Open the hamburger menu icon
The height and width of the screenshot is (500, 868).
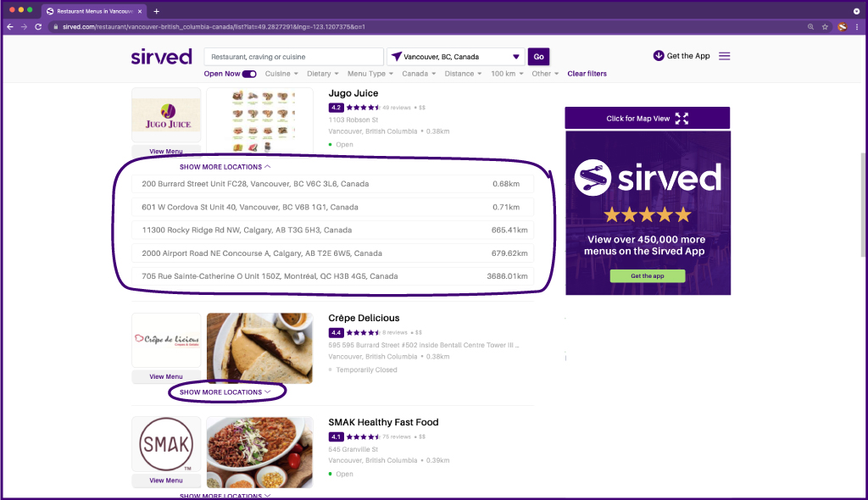click(x=724, y=56)
